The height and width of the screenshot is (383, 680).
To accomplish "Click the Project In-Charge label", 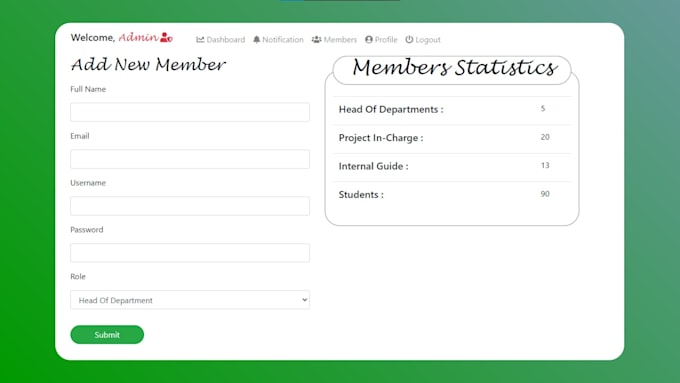I will click(381, 138).
